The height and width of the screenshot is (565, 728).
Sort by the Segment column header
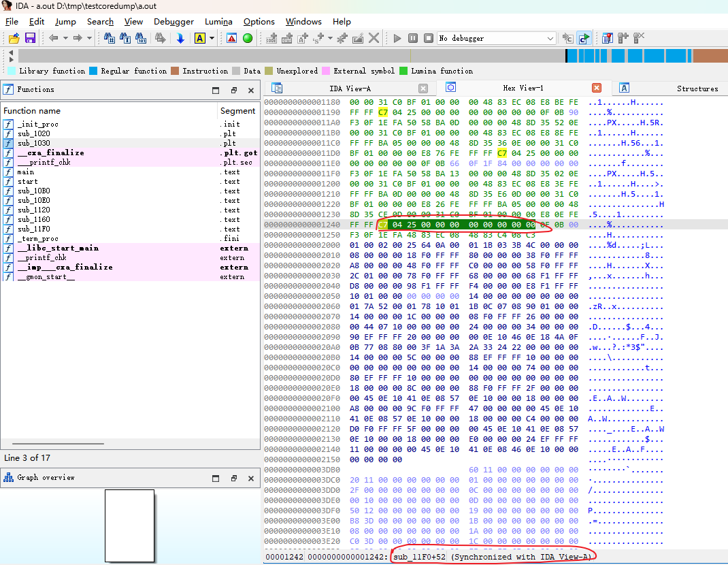pyautogui.click(x=237, y=110)
